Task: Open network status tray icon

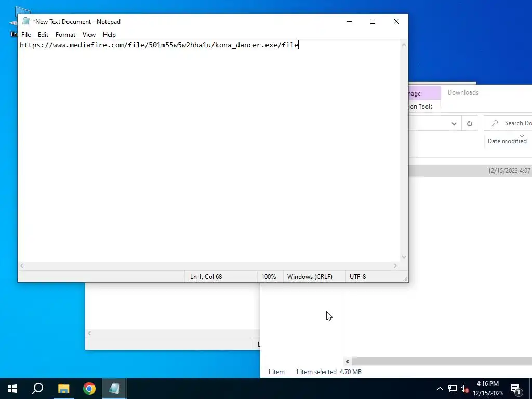Action: click(453, 389)
